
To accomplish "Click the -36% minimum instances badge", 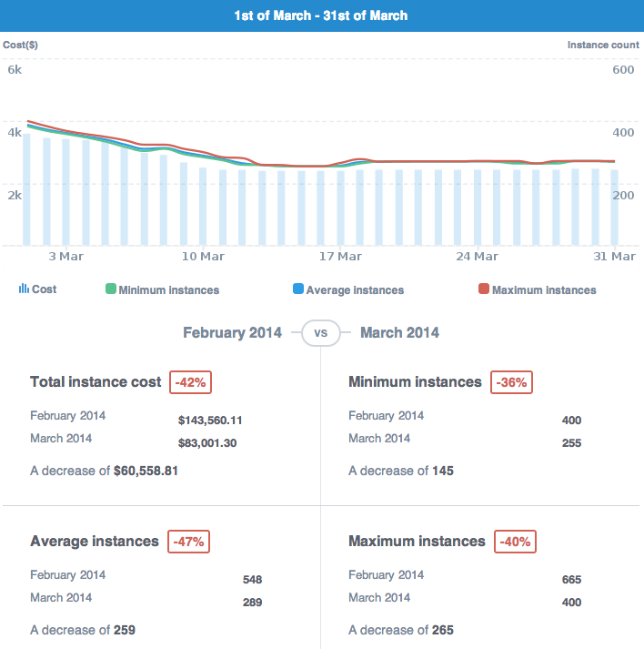I will click(511, 383).
